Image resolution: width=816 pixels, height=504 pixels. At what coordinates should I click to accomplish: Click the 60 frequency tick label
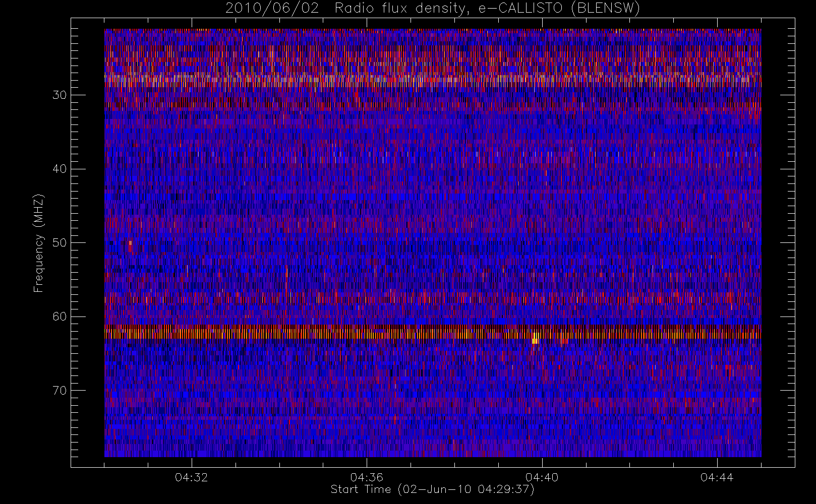60,317
